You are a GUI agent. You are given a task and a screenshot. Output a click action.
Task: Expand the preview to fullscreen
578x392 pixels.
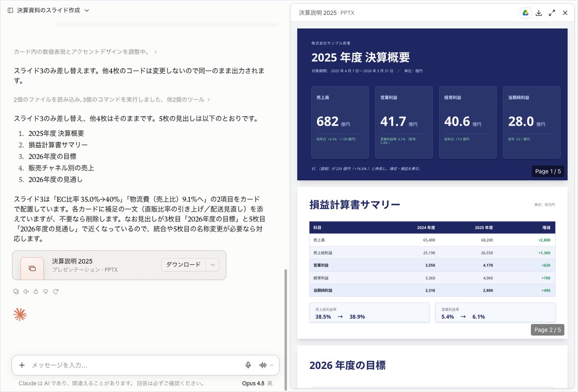pyautogui.click(x=552, y=13)
